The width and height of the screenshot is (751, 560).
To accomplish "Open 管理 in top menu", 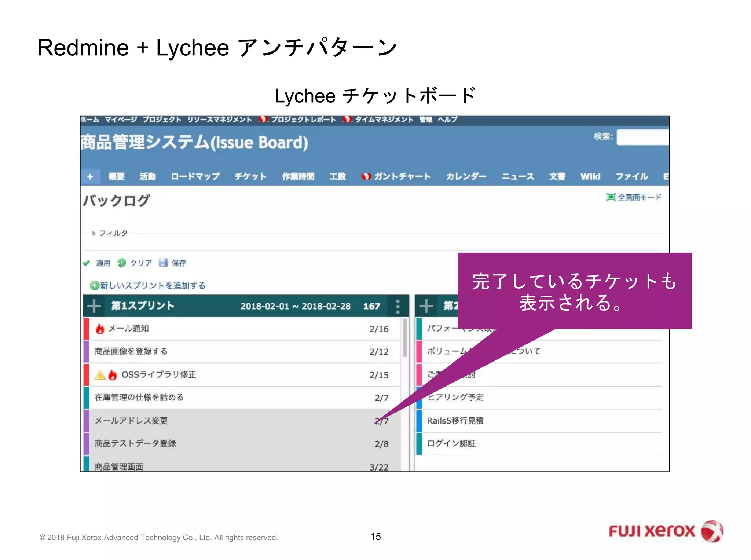I will [426, 120].
